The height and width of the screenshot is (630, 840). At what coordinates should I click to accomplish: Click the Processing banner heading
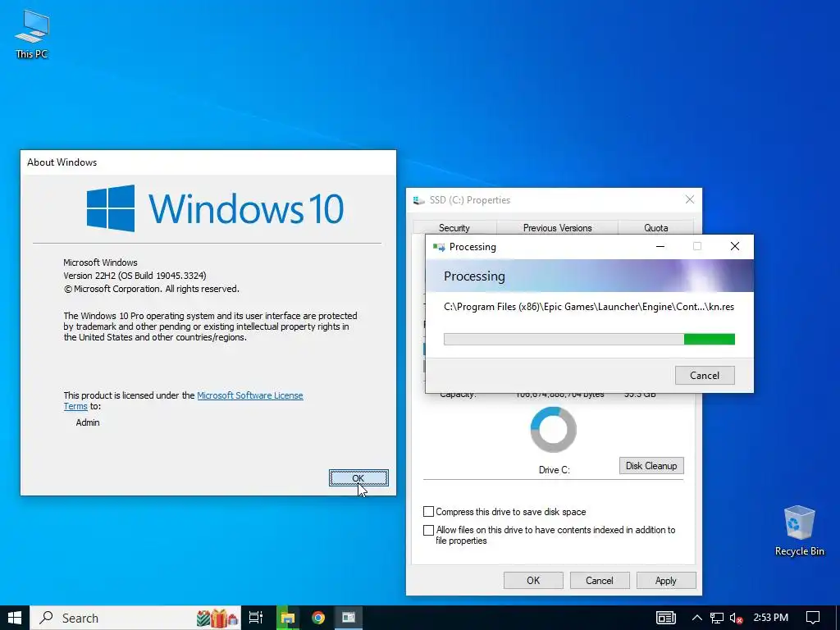click(x=474, y=276)
